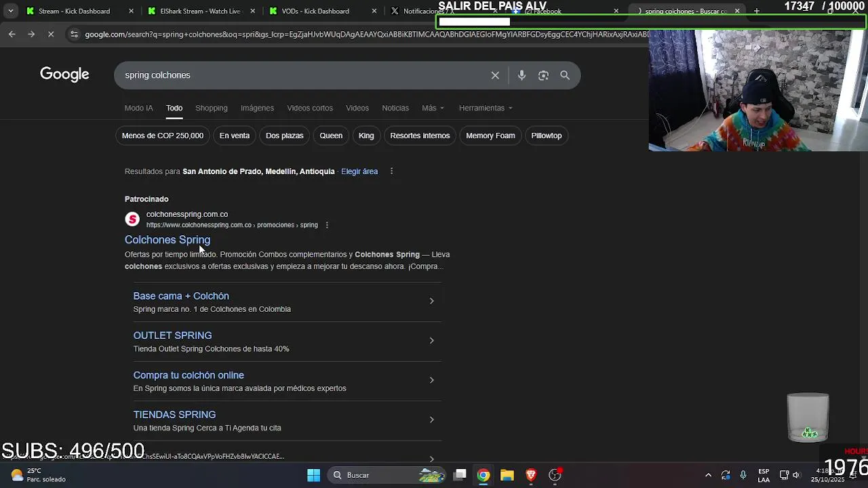Click the colchonesspring.com.co site favicon
Image resolution: width=868 pixels, height=488 pixels.
point(132,219)
